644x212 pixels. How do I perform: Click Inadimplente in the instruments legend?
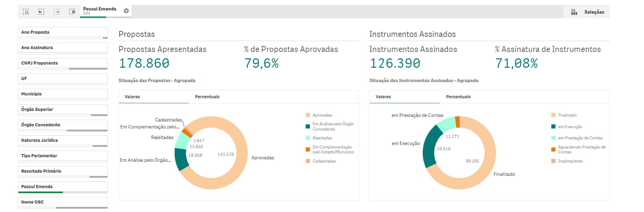570,161
